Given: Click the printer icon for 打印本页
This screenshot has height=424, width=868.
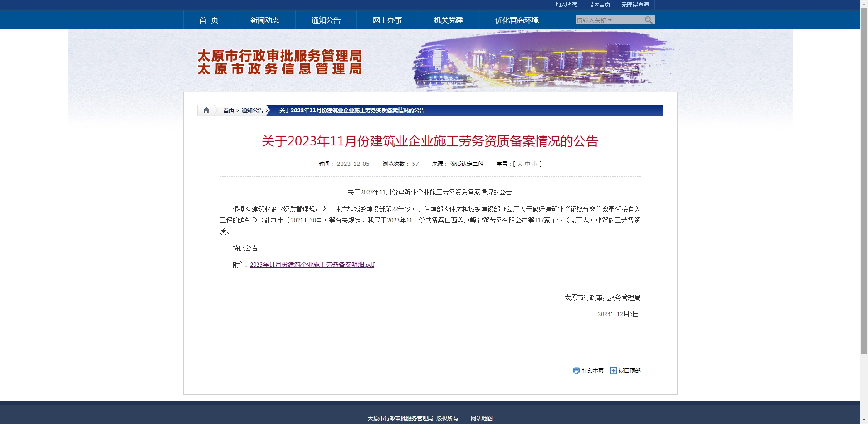Looking at the screenshot, I should [576, 371].
